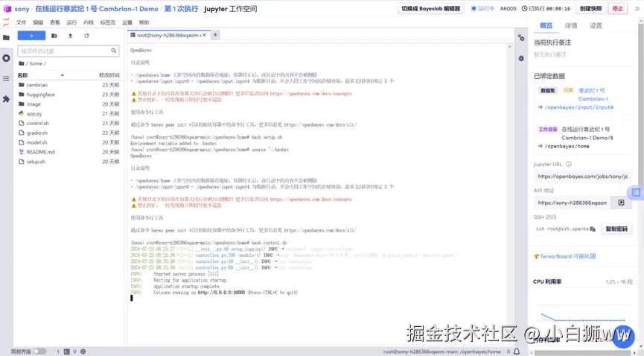This screenshot has height=356, width=644.
Task: Open the 文件 menu
Action: 22,22
